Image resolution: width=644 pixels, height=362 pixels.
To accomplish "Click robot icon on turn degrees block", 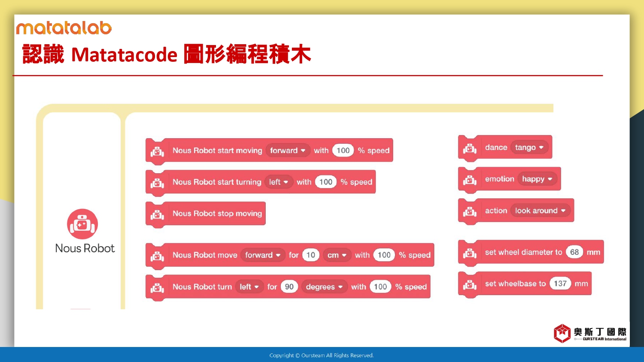I will (x=157, y=287).
